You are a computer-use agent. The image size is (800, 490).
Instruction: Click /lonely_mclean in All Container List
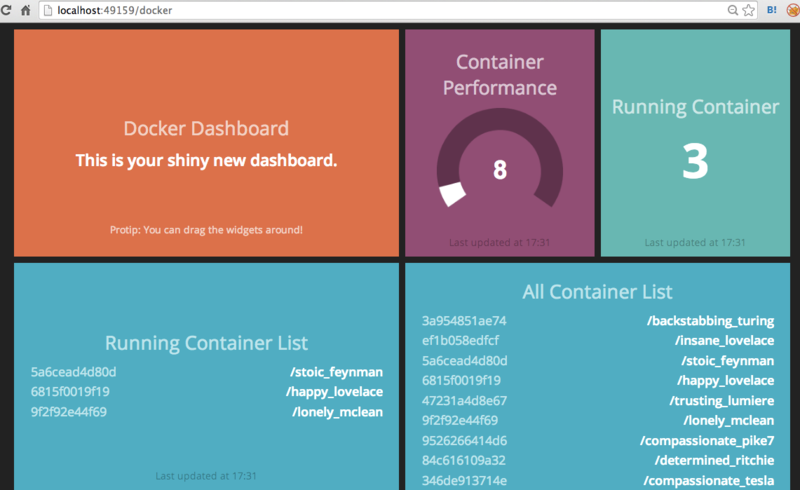pos(729,421)
